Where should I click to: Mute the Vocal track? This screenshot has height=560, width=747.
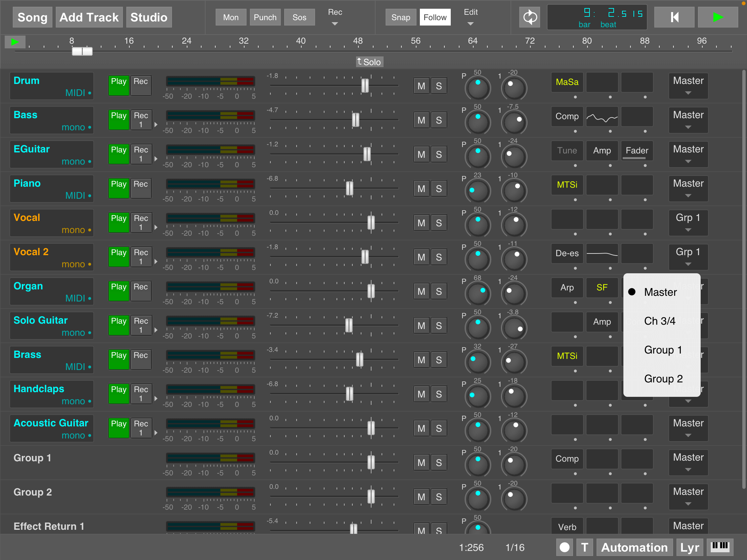click(421, 223)
